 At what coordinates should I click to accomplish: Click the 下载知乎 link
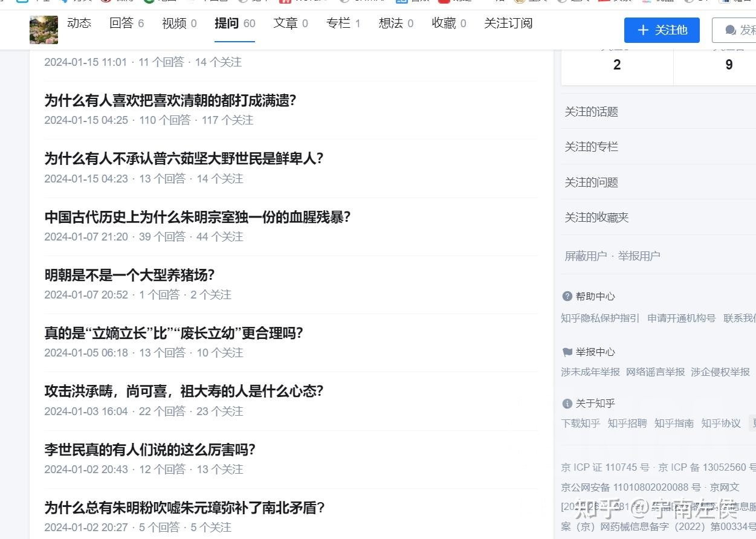[x=581, y=423]
